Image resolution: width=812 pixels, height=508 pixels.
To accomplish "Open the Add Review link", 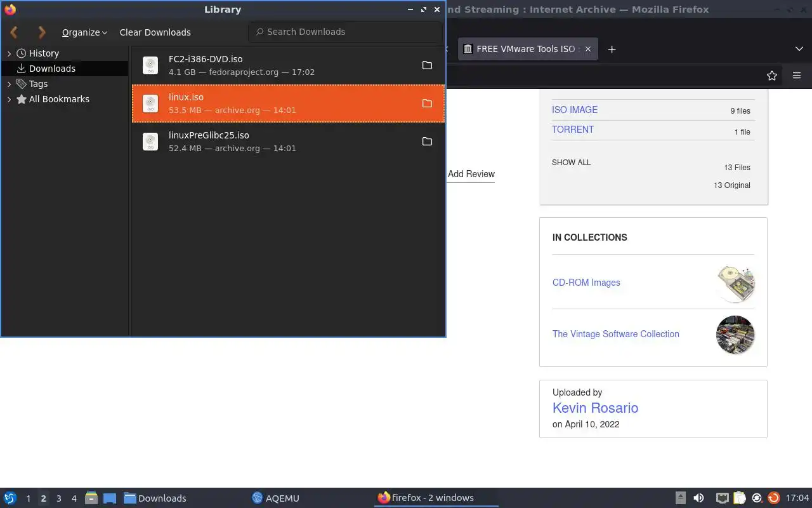I will 471,174.
